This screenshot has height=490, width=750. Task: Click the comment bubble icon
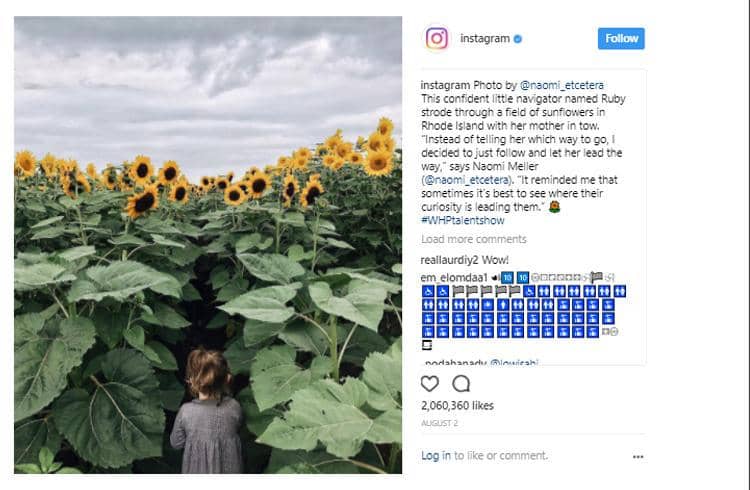[461, 383]
